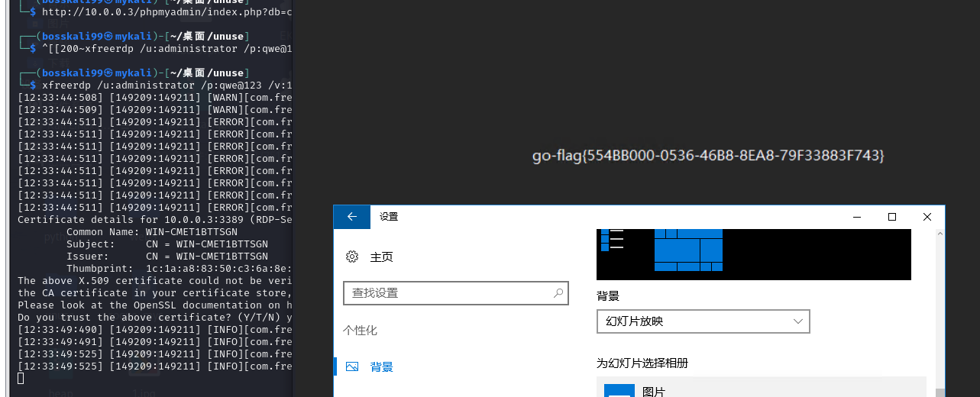Screen dimensions: 980x397
Task: Click the 'Common Name: WIN-CMET1BTTSGN' line
Action: coord(152,232)
